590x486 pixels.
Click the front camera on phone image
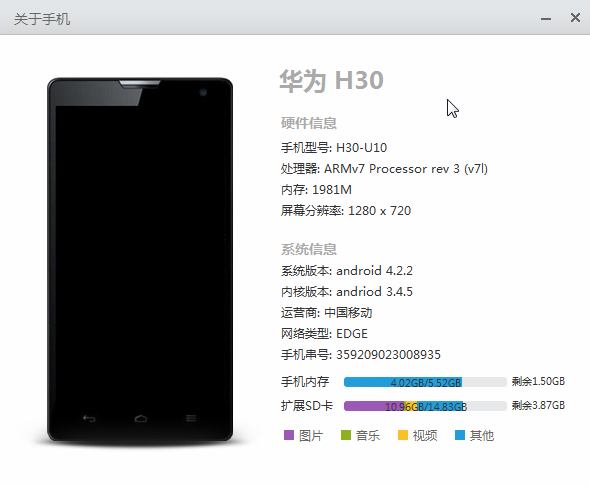203,92
